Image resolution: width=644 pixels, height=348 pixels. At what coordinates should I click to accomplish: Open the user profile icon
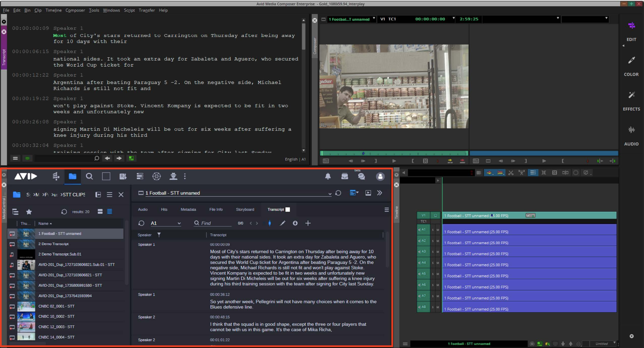380,176
